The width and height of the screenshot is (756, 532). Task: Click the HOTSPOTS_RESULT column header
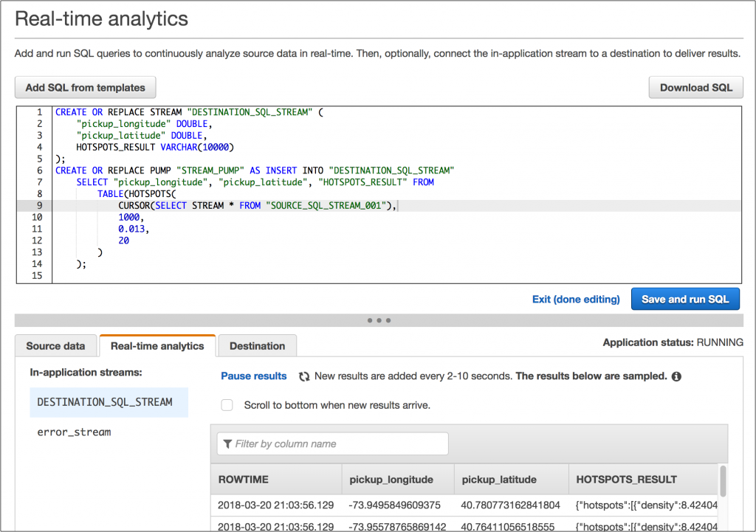(644, 480)
